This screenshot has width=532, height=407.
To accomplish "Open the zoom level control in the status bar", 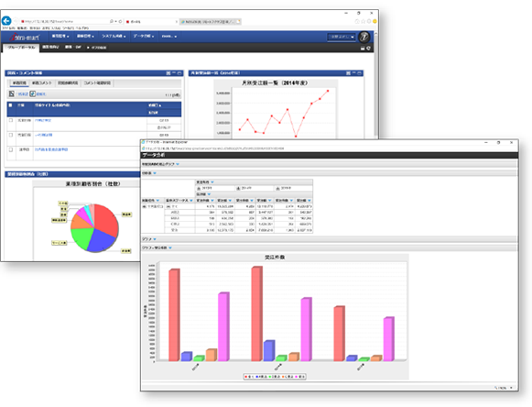I will coord(504,388).
